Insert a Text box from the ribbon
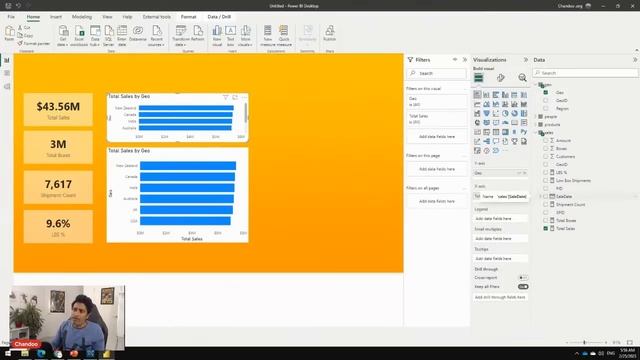This screenshot has height=360, width=640. (x=231, y=36)
